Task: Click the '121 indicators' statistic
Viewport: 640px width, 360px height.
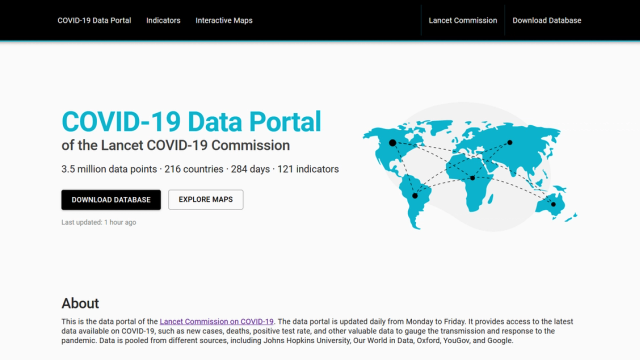Action: [308, 169]
